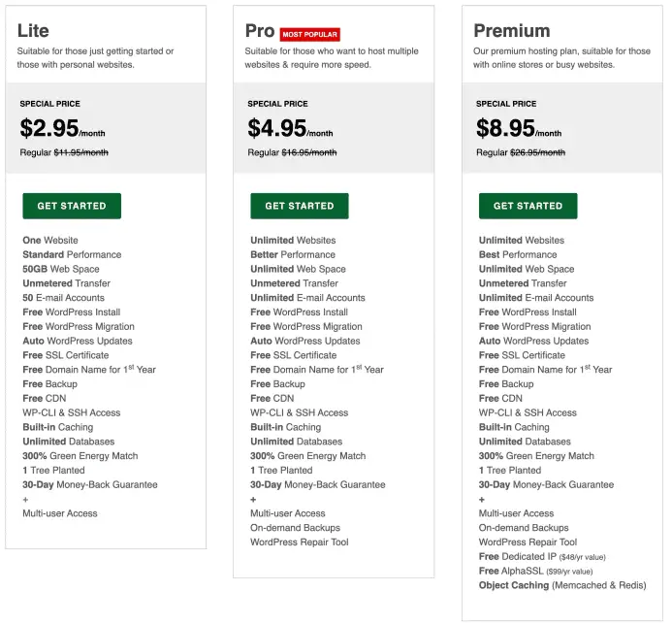672x624 pixels.
Task: Click the struck-through $26.95/month regular price
Action: click(x=537, y=152)
